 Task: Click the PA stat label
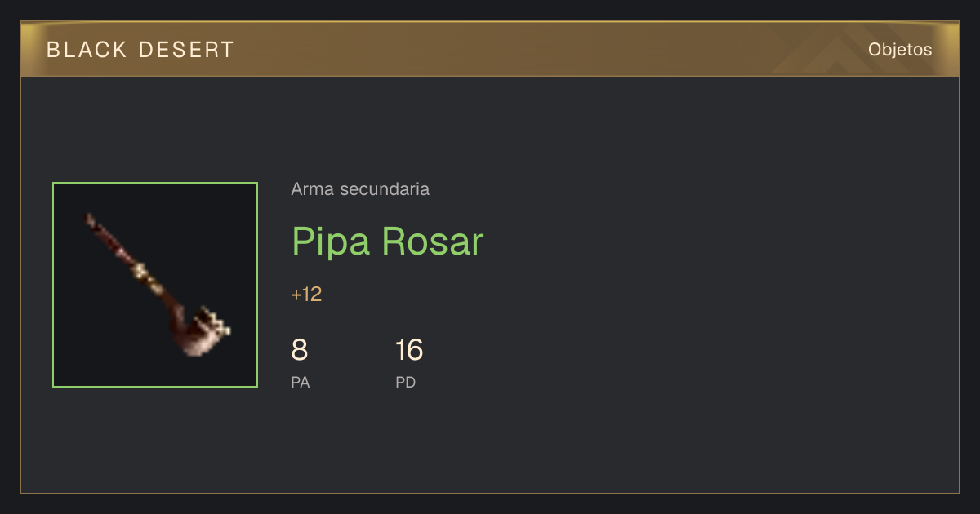point(301,382)
